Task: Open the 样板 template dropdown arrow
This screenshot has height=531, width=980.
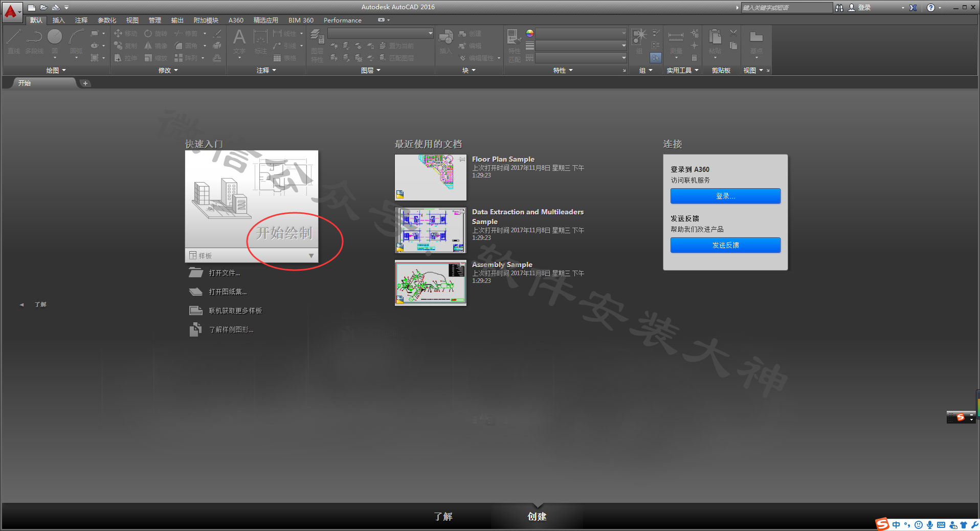Action: pyautogui.click(x=311, y=256)
